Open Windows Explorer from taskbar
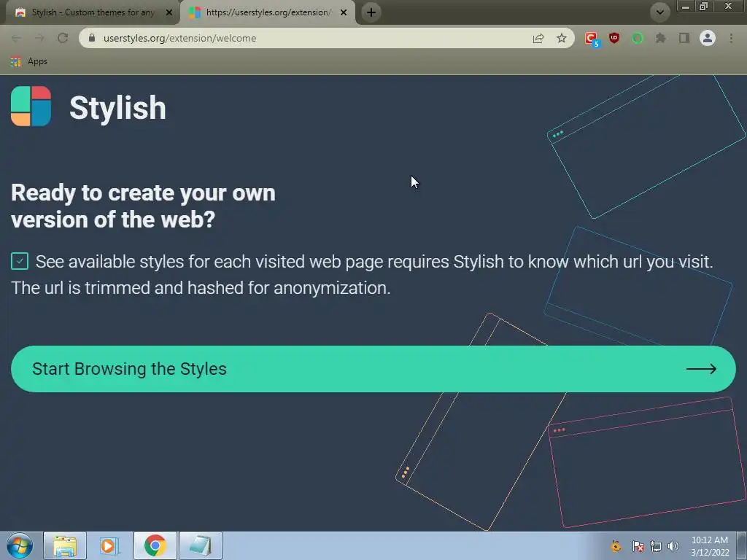Screen dimensions: 747x560 65,545
